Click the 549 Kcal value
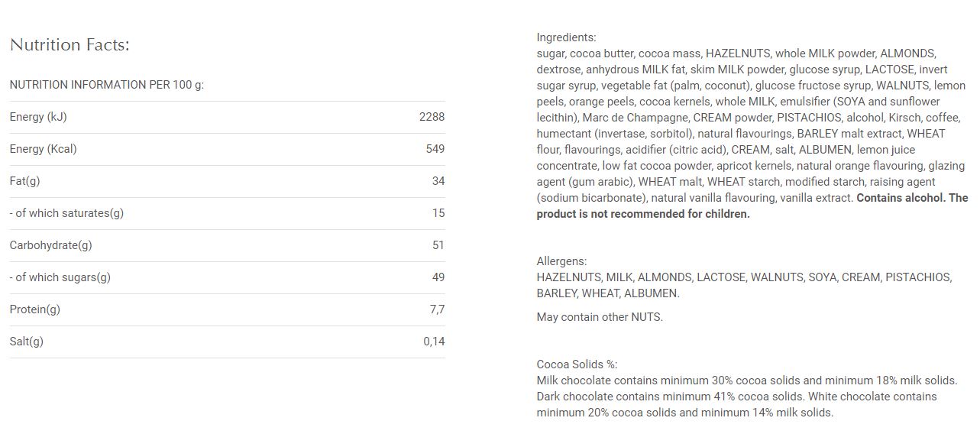Viewport: 980px width, 434px height. click(435, 149)
